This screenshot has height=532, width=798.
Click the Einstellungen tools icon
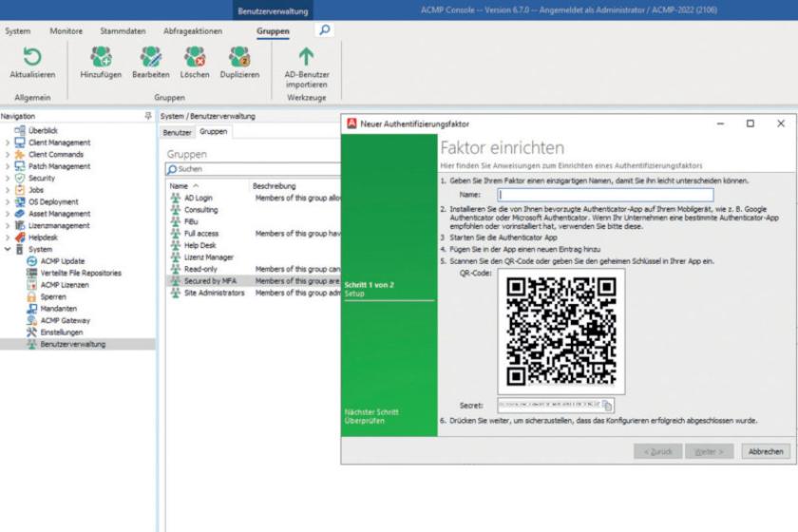(31, 332)
